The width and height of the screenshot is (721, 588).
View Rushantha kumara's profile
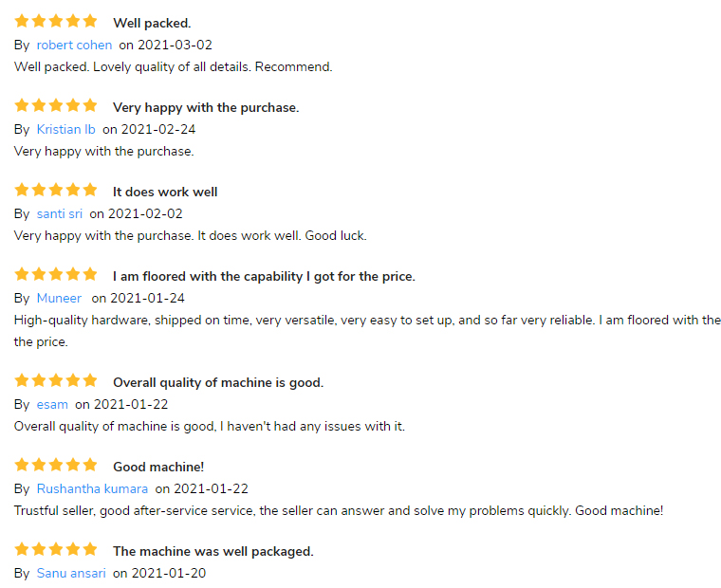click(92, 488)
